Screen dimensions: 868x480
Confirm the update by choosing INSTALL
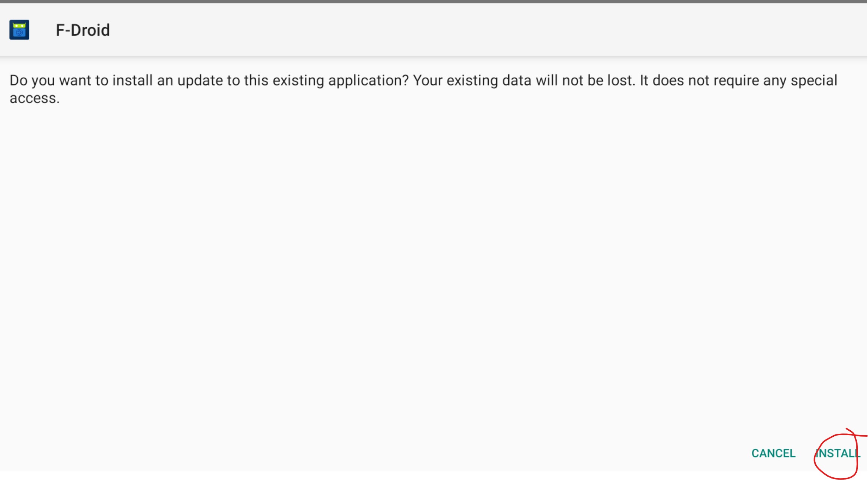pyautogui.click(x=838, y=453)
